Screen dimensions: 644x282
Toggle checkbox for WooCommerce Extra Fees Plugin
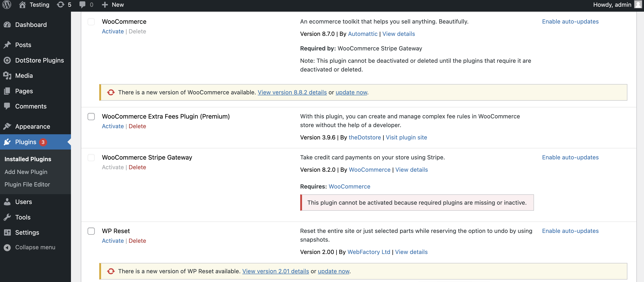coord(91,116)
